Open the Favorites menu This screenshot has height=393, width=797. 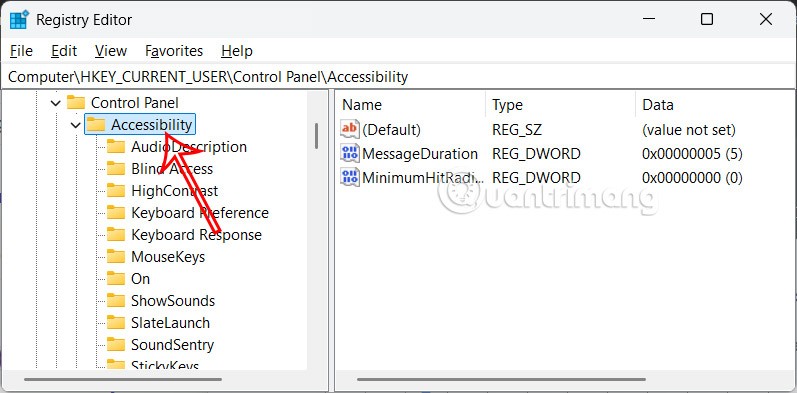click(x=174, y=51)
